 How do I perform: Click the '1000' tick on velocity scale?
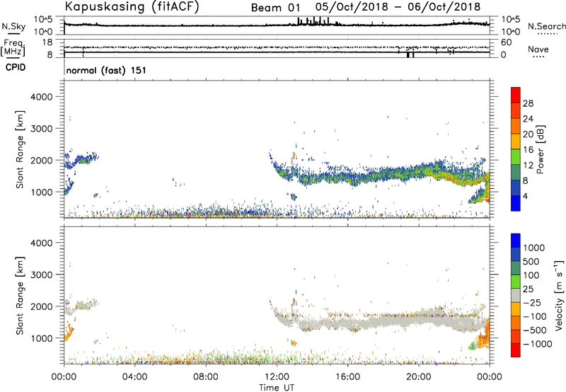tap(534, 248)
